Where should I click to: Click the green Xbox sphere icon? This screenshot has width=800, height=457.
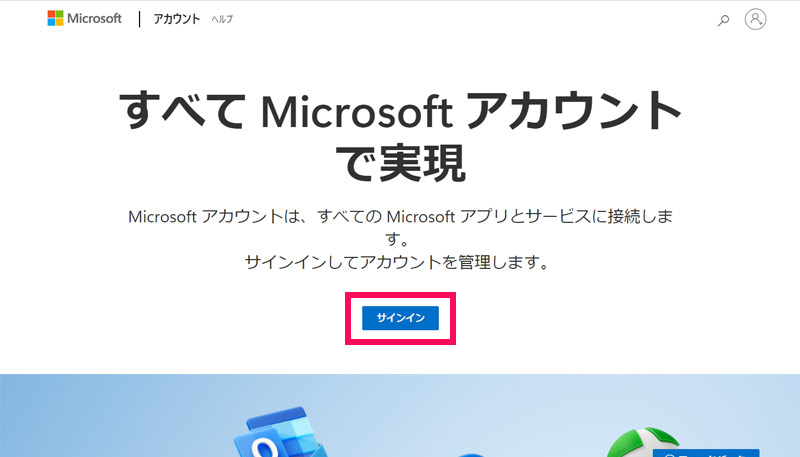[x=644, y=443]
